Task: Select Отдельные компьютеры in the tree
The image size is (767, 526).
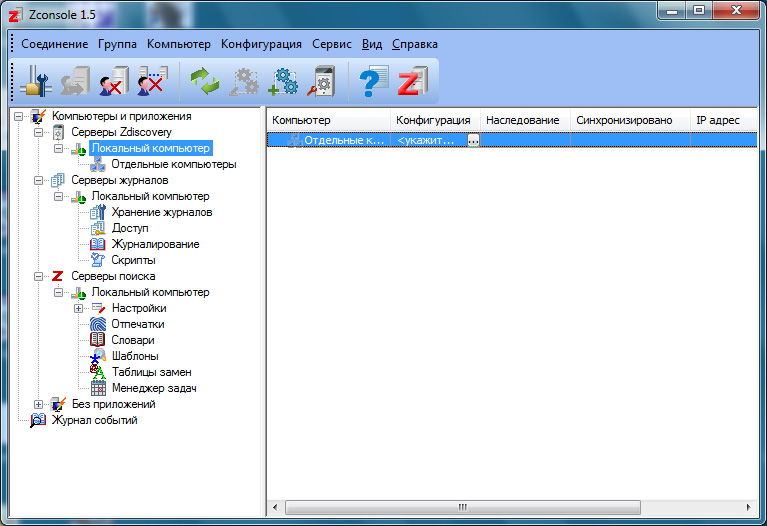Action: pos(174,164)
